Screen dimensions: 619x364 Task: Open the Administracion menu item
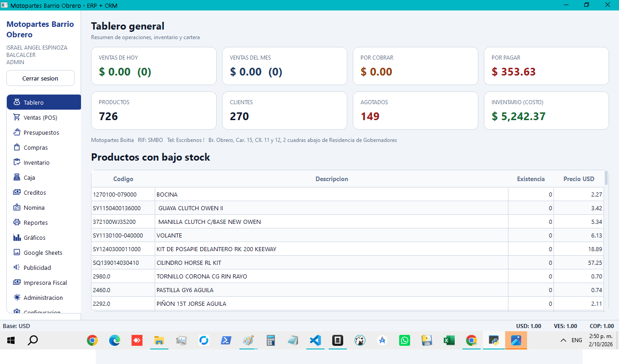[x=44, y=298]
